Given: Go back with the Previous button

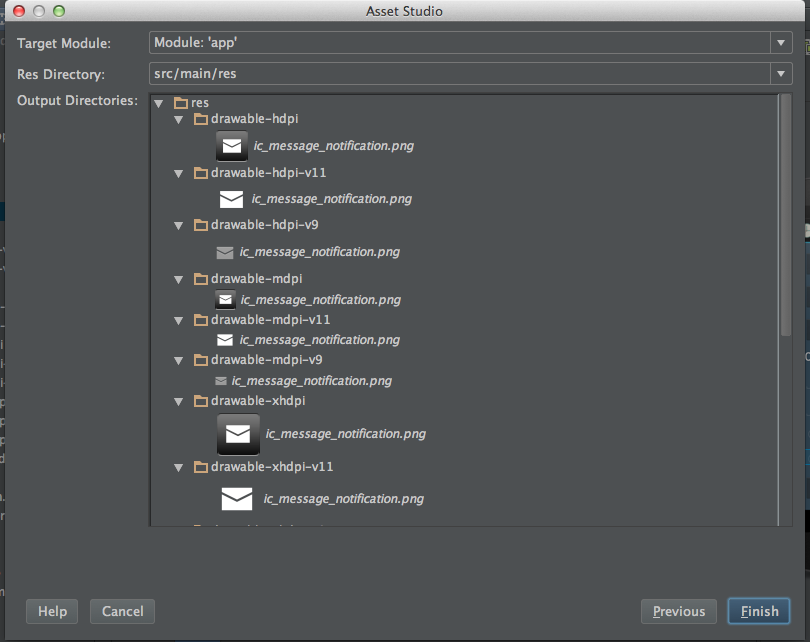Looking at the screenshot, I should [679, 612].
